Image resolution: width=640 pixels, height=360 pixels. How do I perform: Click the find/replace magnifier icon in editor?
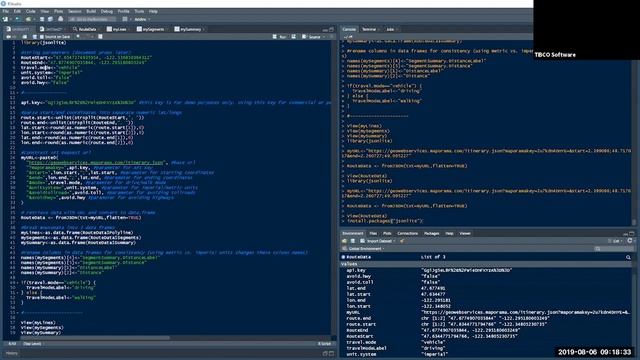click(78, 37)
